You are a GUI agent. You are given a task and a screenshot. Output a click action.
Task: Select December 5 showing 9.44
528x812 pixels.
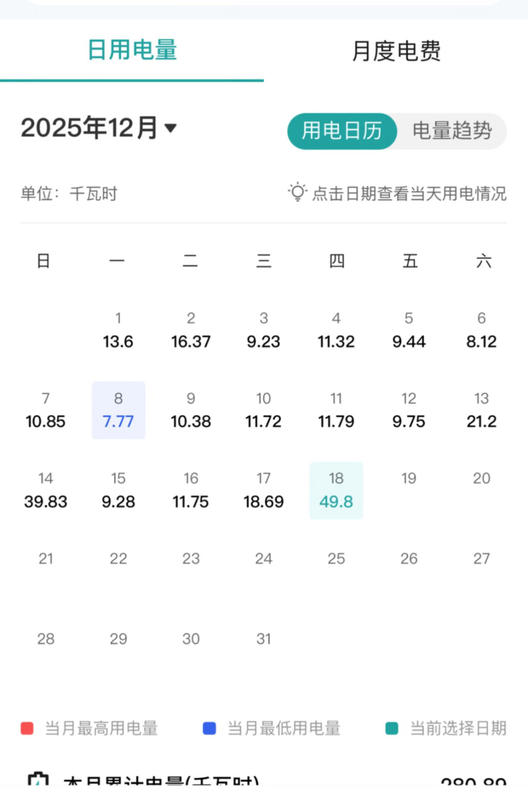(x=409, y=330)
